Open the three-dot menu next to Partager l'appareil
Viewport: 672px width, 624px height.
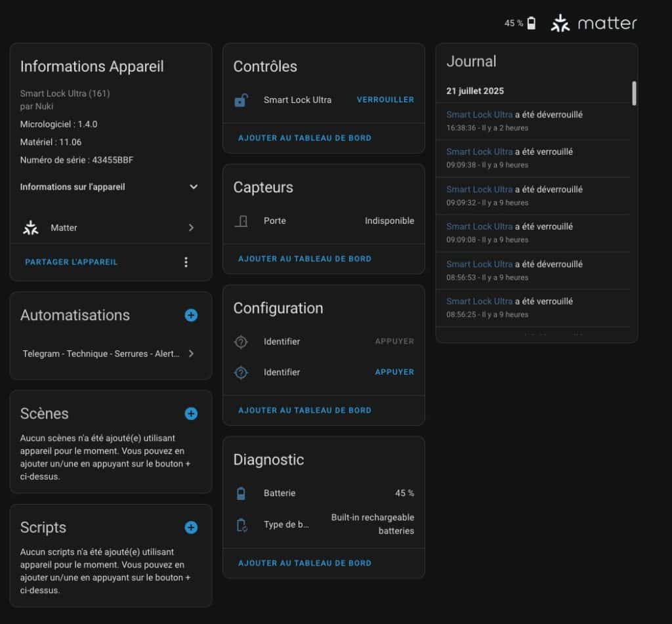[186, 262]
